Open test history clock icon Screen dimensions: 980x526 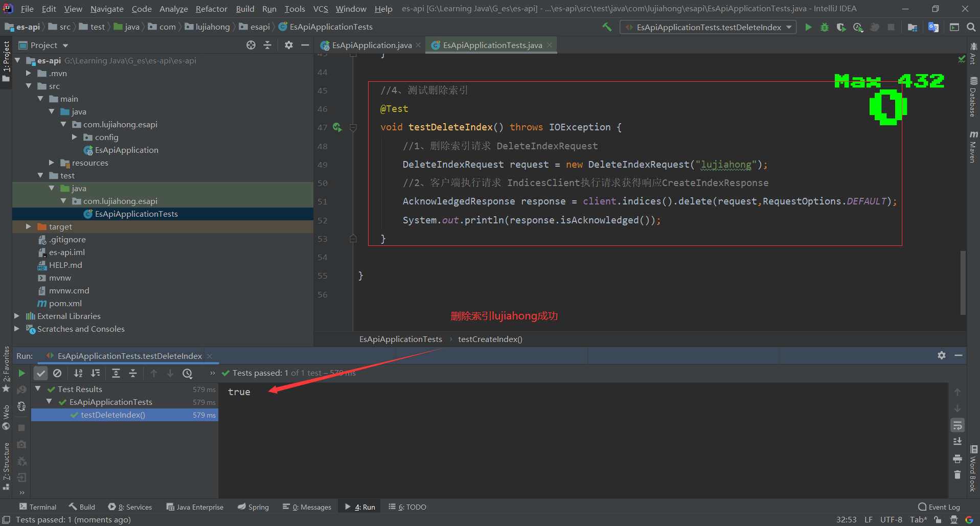coord(188,373)
